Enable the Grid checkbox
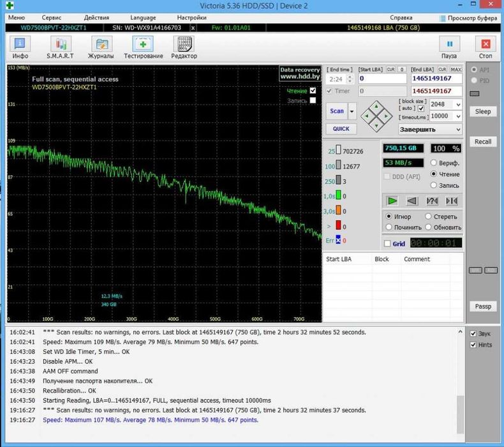 click(x=387, y=244)
